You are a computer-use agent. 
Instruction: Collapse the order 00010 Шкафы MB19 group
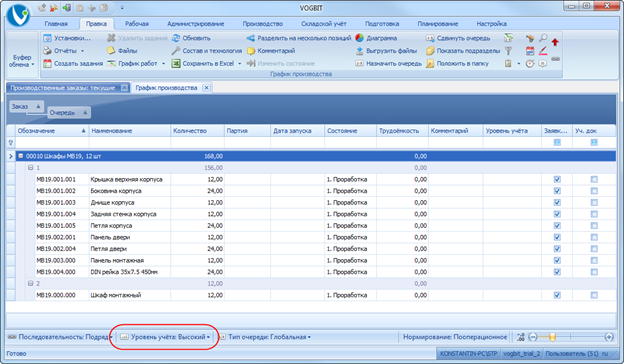[21, 156]
